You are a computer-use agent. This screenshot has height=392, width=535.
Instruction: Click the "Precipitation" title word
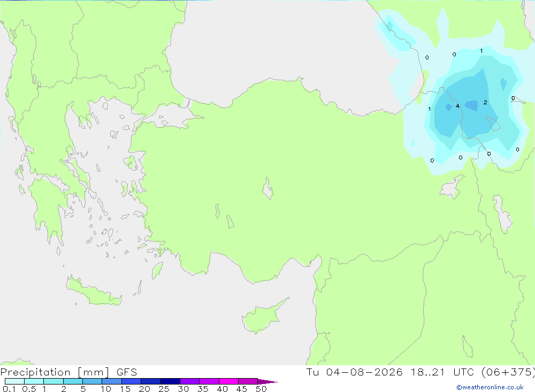[35, 372]
